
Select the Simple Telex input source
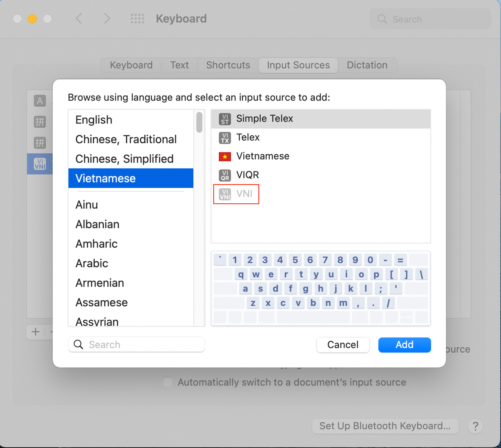321,119
